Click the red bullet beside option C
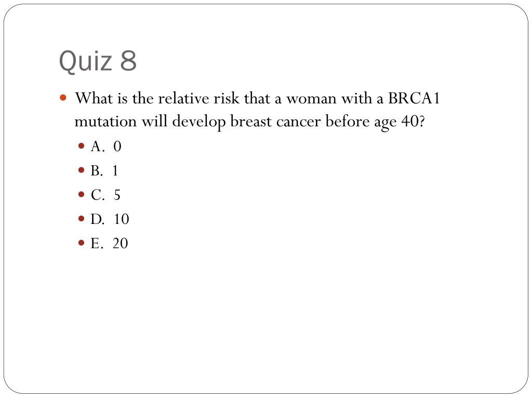The image size is (532, 399). (x=81, y=194)
